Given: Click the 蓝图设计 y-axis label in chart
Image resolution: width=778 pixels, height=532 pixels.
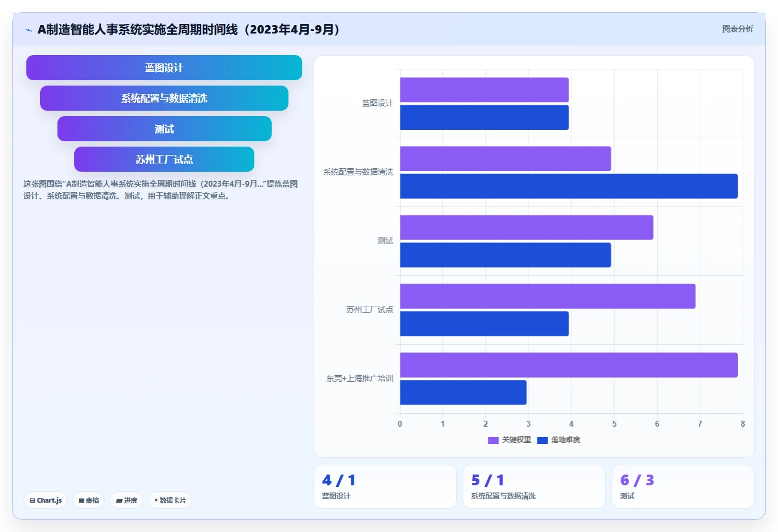Looking at the screenshot, I should [x=378, y=103].
